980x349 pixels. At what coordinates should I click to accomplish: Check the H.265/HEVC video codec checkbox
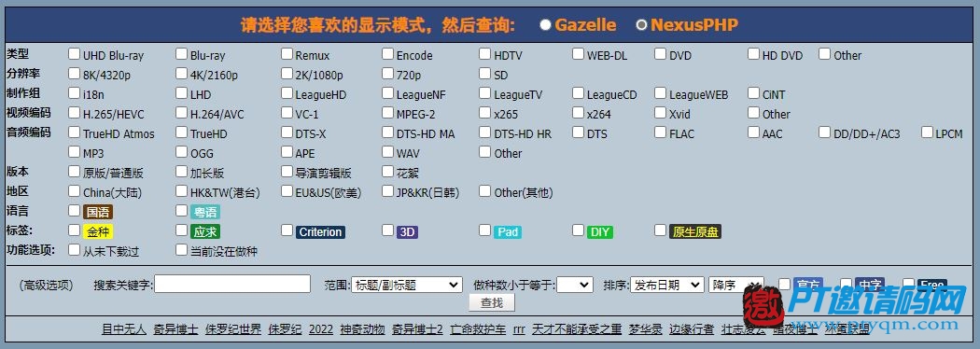(x=75, y=113)
